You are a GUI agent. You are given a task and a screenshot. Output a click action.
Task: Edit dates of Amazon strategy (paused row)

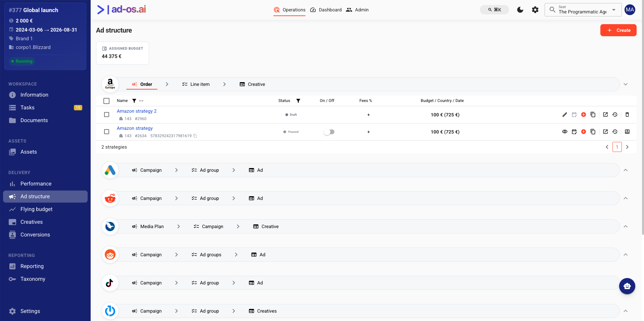click(574, 132)
